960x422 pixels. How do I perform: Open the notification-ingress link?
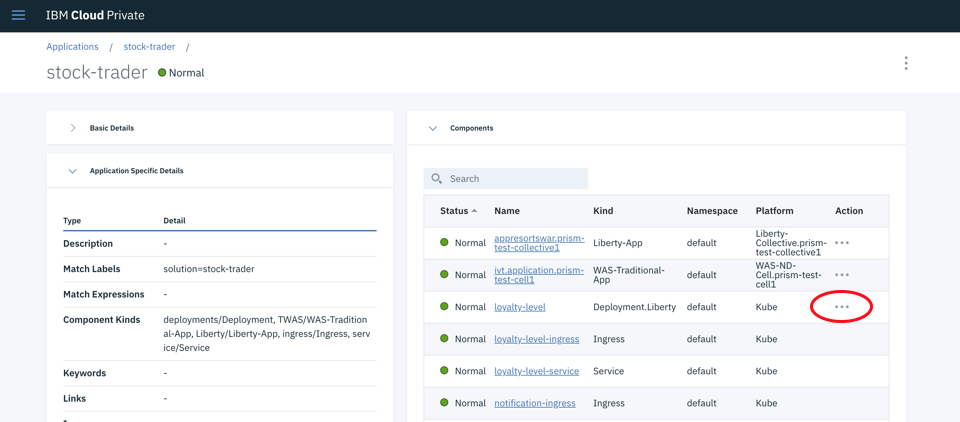534,403
